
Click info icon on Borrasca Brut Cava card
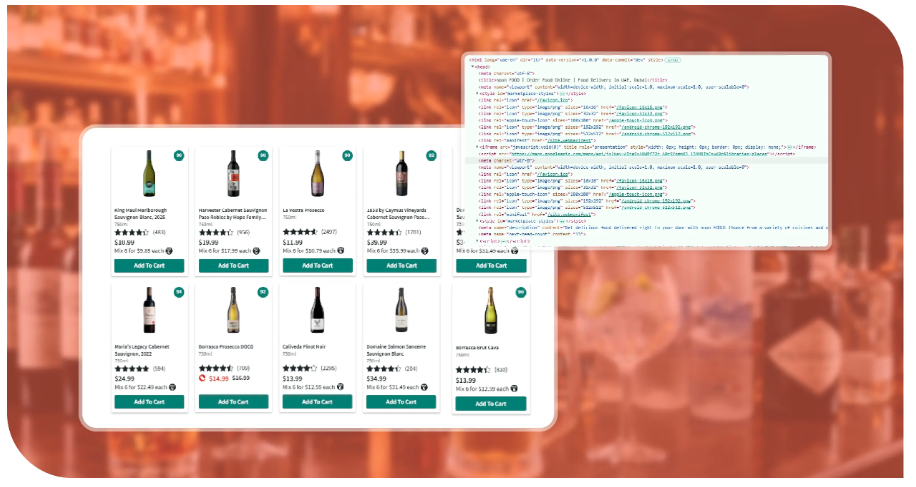click(x=513, y=388)
